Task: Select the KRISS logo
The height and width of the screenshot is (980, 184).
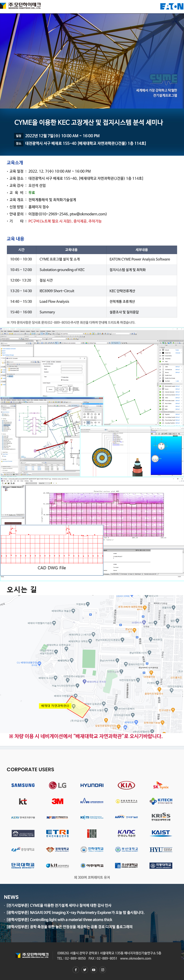Action: click(161, 817)
